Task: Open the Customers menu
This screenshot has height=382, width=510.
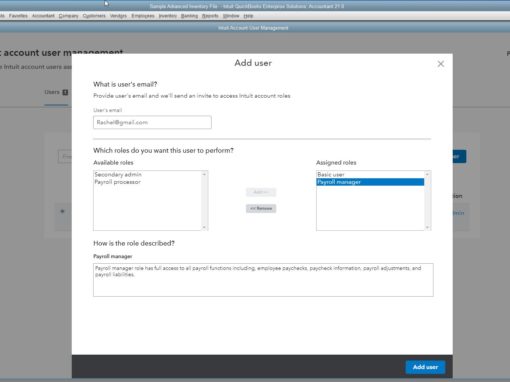Action: click(x=94, y=16)
